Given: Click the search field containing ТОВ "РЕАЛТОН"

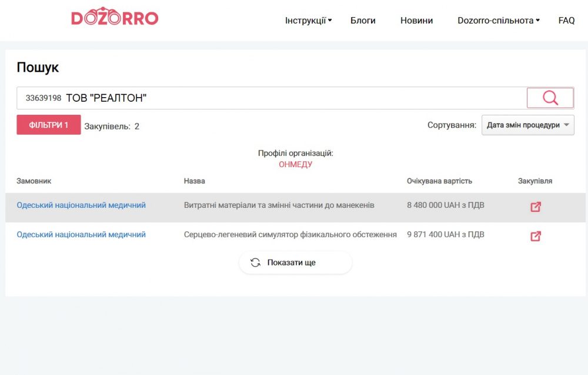Looking at the screenshot, I should (x=270, y=98).
